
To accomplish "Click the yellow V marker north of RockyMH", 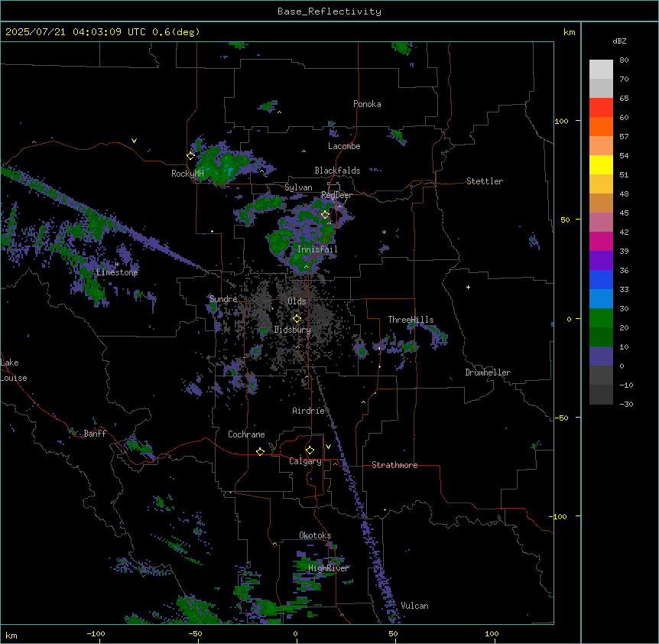I will [134, 141].
